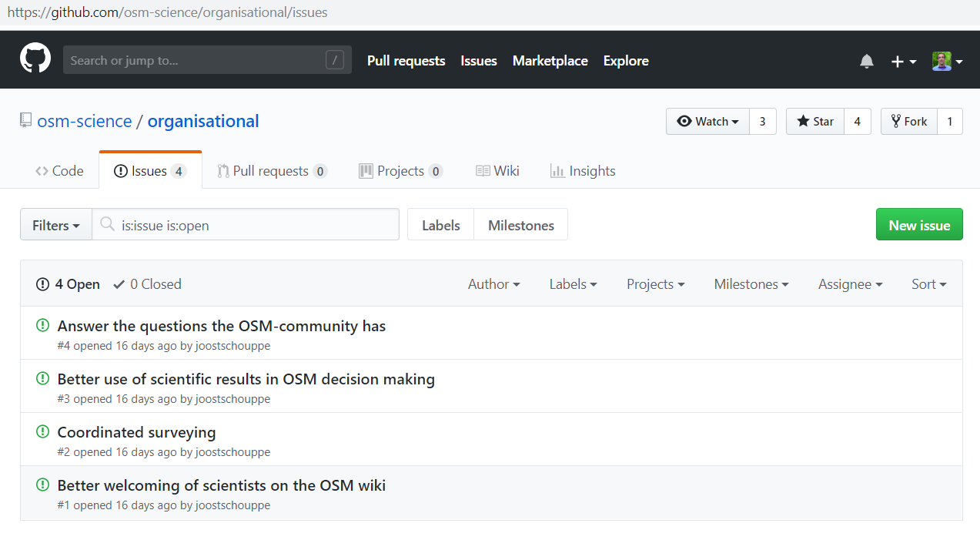Screen dimensions: 980x540
Task: Open the Coordinated surveying issue
Action: click(137, 432)
